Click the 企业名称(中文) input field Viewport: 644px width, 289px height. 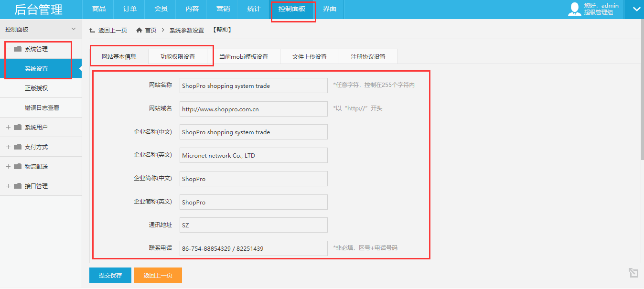[254, 132]
